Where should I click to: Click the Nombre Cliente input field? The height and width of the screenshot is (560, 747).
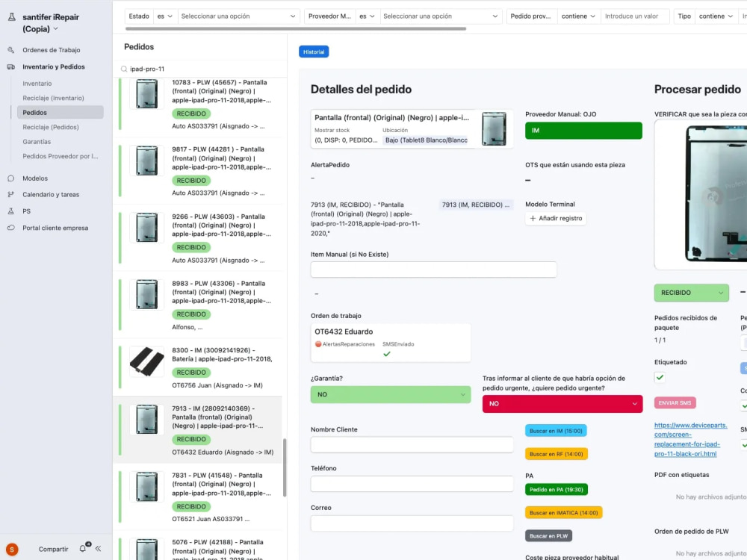[412, 445]
